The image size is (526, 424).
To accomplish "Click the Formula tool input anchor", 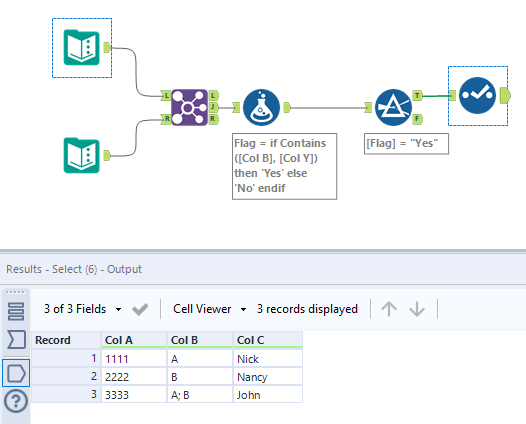I will [236, 107].
